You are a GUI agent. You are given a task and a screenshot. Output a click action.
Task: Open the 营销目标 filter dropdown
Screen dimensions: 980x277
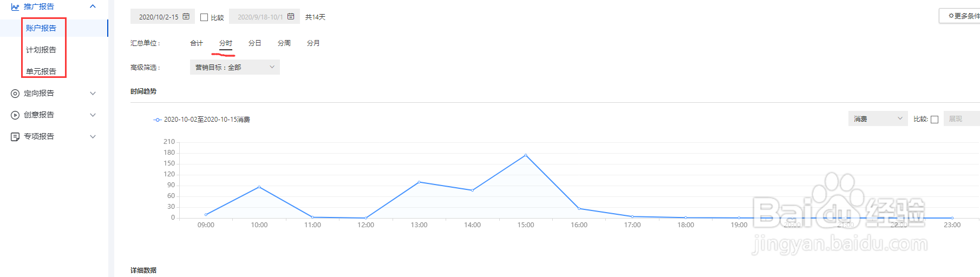click(x=234, y=67)
